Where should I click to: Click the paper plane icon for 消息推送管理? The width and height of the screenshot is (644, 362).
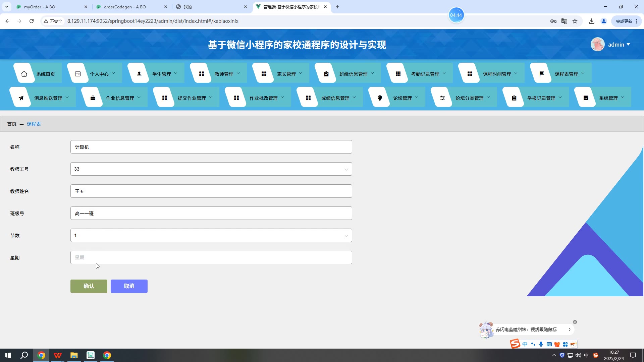pyautogui.click(x=21, y=98)
